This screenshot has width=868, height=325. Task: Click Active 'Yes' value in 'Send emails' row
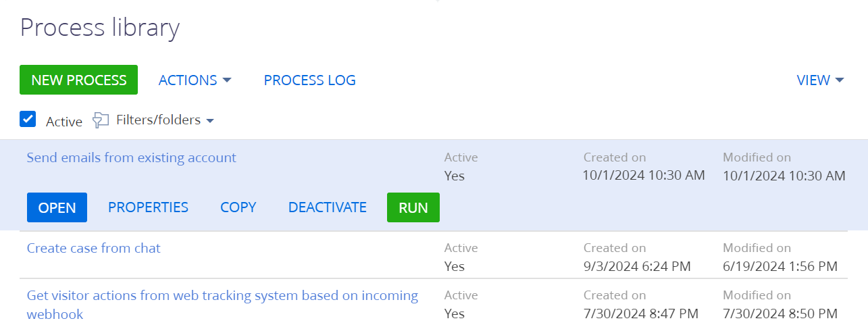click(x=455, y=176)
